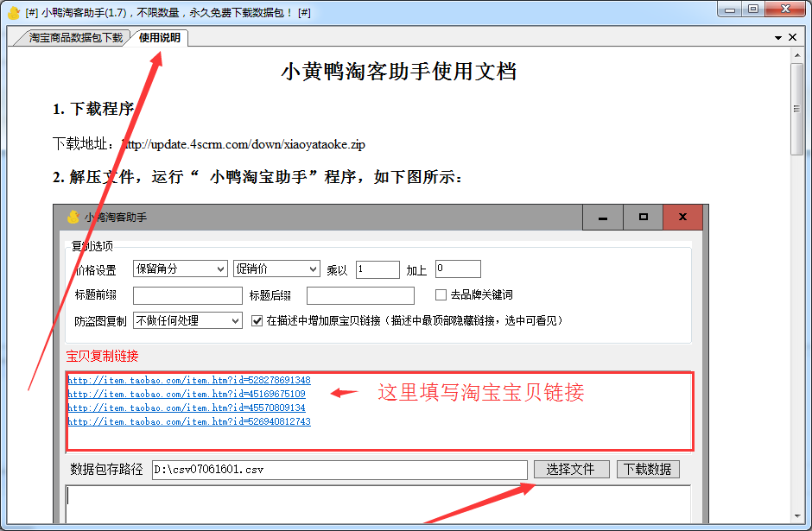The height and width of the screenshot is (531, 812).
Task: Click the 复制选项 group label
Action: [92, 246]
